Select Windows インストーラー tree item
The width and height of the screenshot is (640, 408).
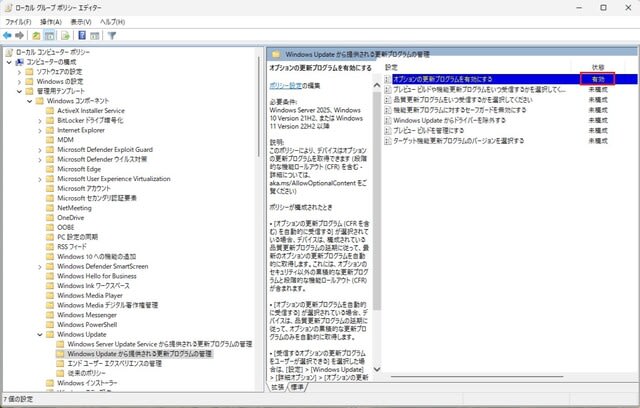coord(87,383)
